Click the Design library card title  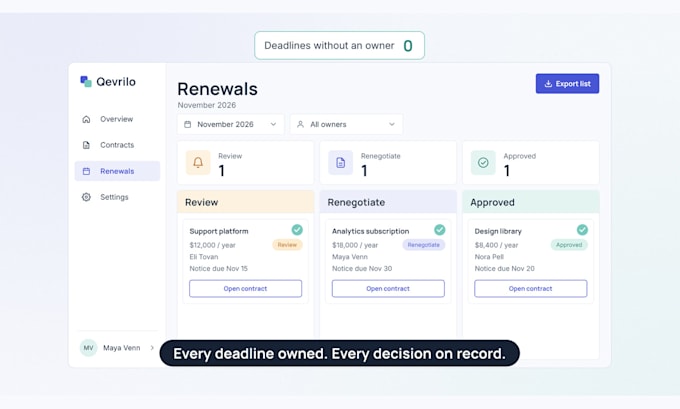[498, 232]
